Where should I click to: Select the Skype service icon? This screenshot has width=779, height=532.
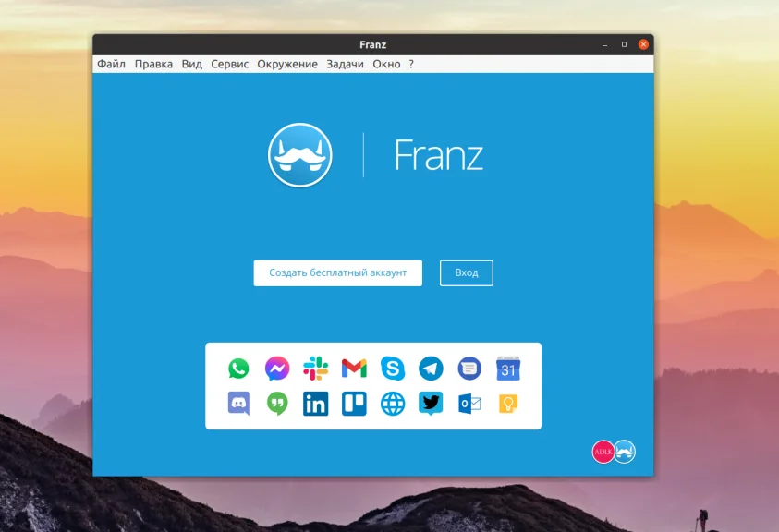tap(393, 369)
